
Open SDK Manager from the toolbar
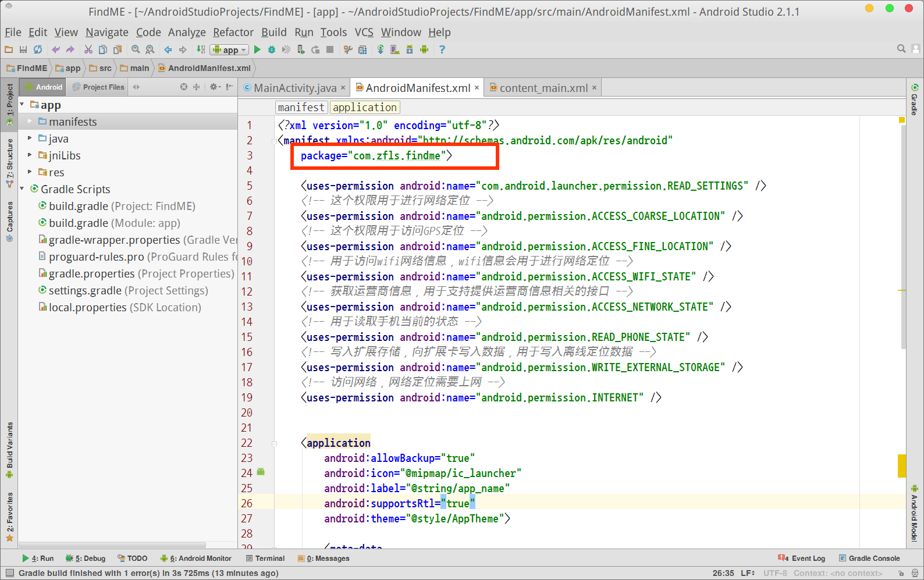(x=410, y=49)
